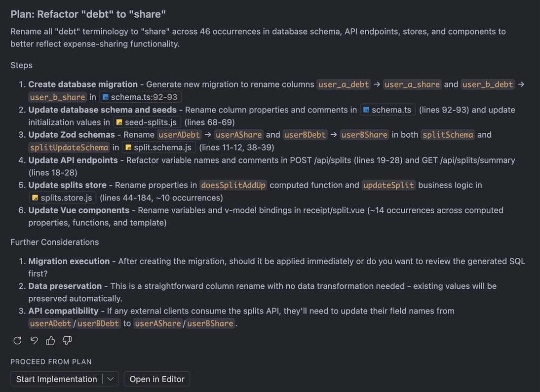Click the Open in Editor button
540x392 pixels.
(x=157, y=379)
